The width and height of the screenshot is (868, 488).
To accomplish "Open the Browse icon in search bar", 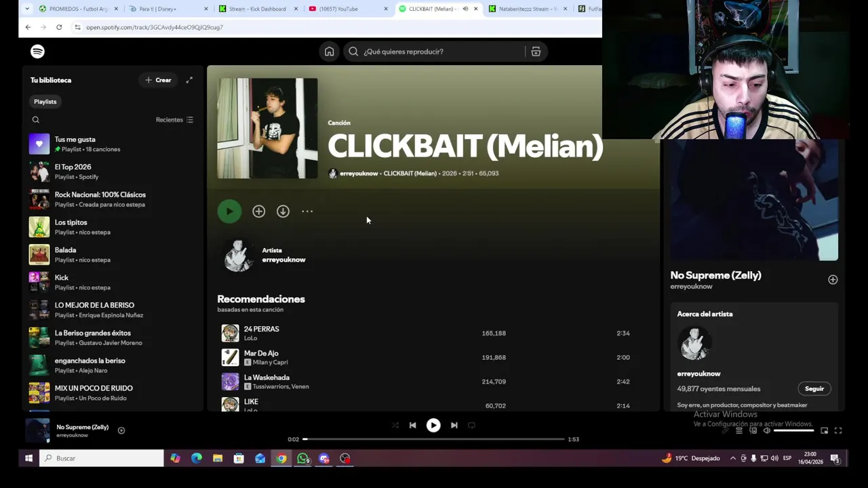I will pyautogui.click(x=536, y=52).
